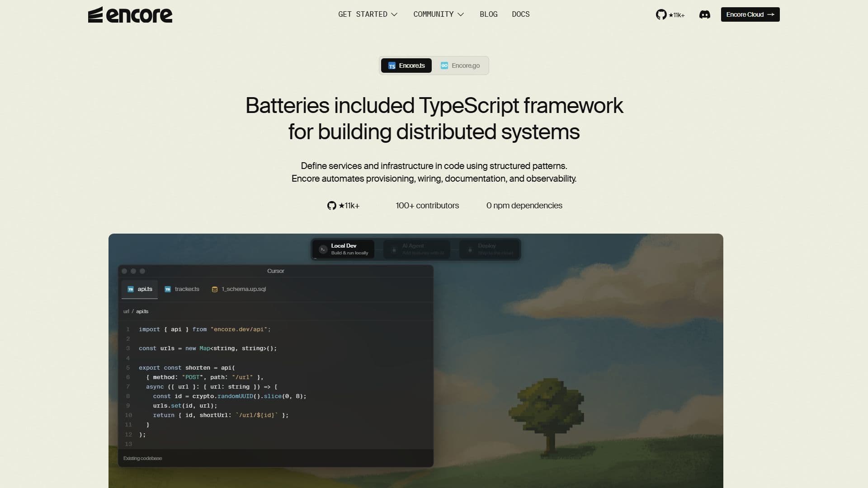
Task: Click the Define services and infrastructure description
Action: [434, 172]
